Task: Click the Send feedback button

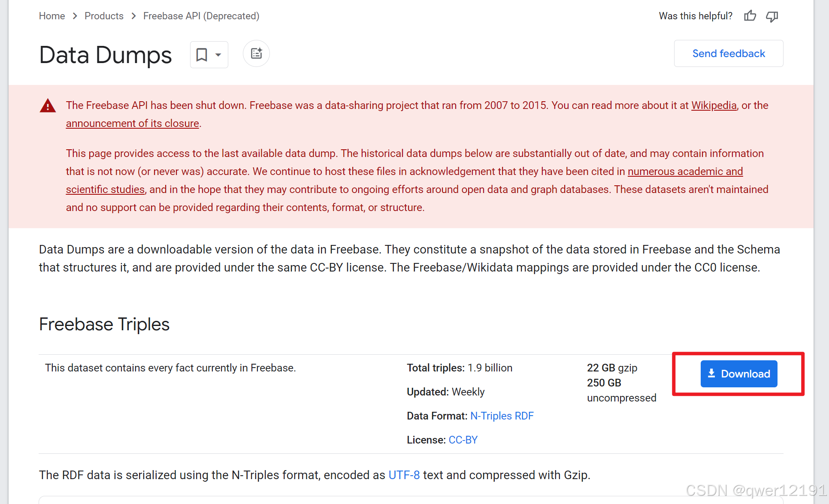Action: click(x=729, y=54)
